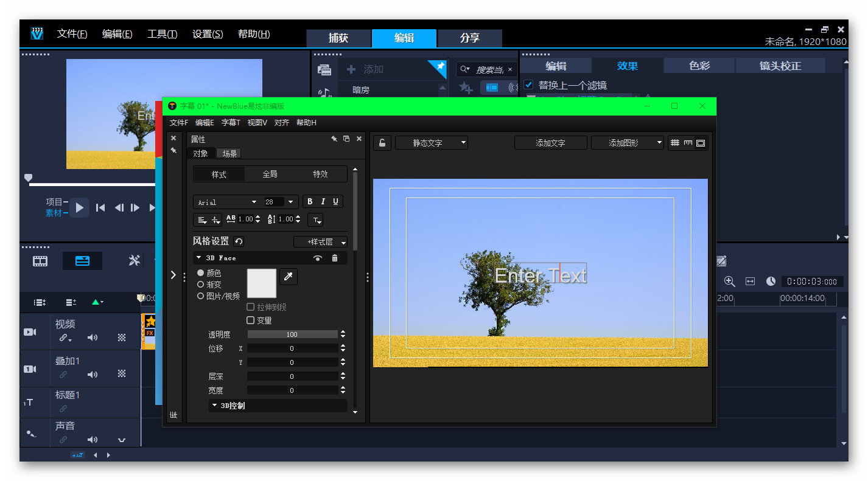Image resolution: width=868 pixels, height=481 pixels.
Task: Toggle the grid overlay on the canvas
Action: pyautogui.click(x=674, y=143)
